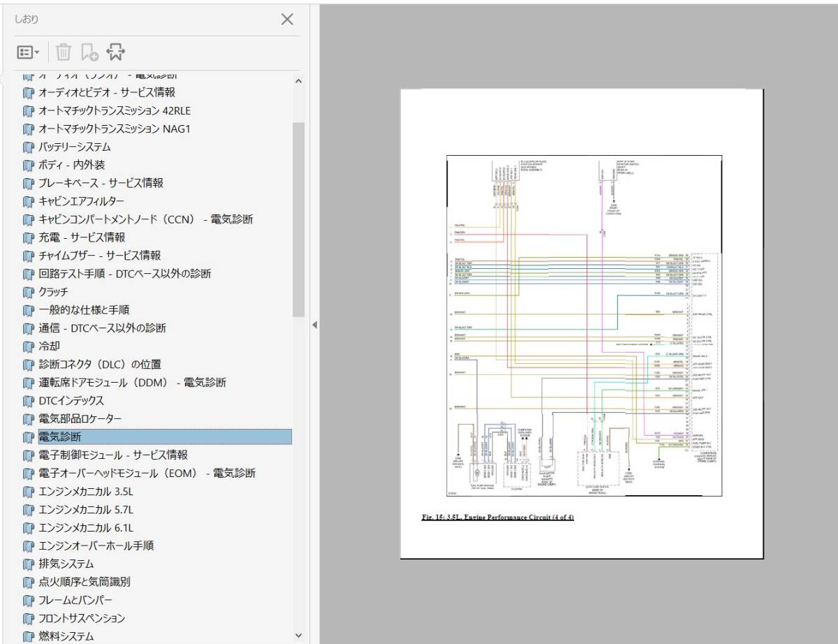This screenshot has width=838, height=644.
Task: Click the wiring diagram on the PDF page
Action: pos(585,325)
